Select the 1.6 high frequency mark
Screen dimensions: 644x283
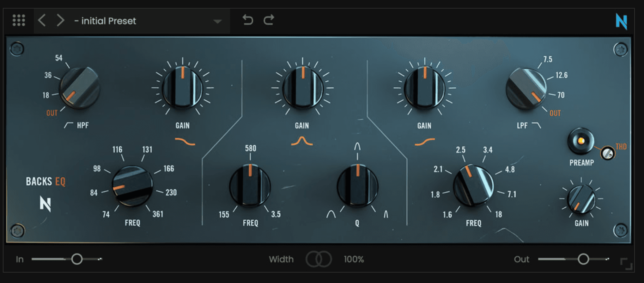pos(447,215)
